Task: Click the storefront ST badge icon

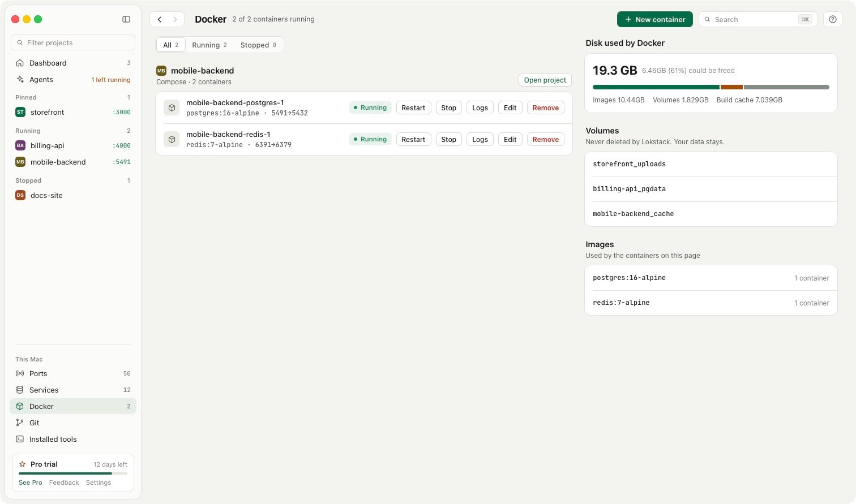Action: click(20, 112)
